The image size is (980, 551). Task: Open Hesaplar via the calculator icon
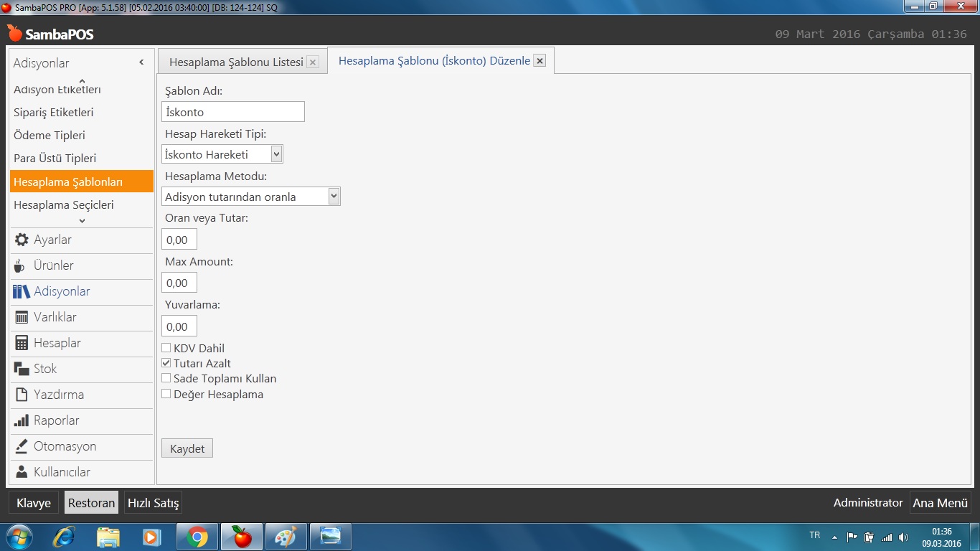pos(22,343)
